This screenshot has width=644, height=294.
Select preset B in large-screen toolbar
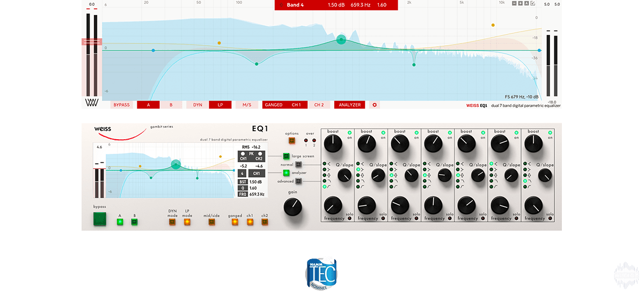point(171,105)
